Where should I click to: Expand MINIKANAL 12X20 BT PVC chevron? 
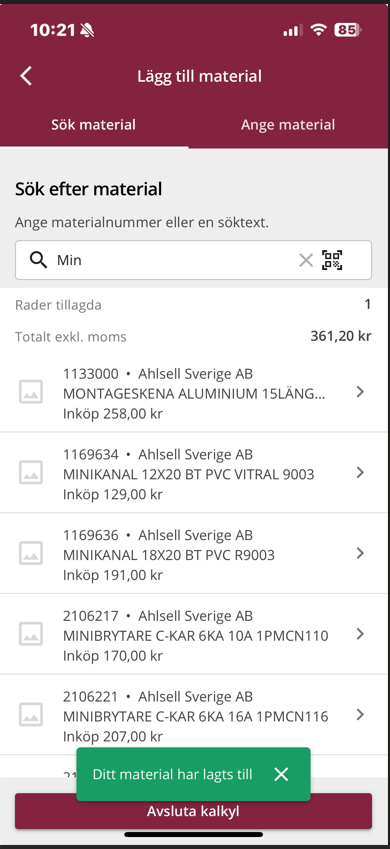[x=360, y=472]
